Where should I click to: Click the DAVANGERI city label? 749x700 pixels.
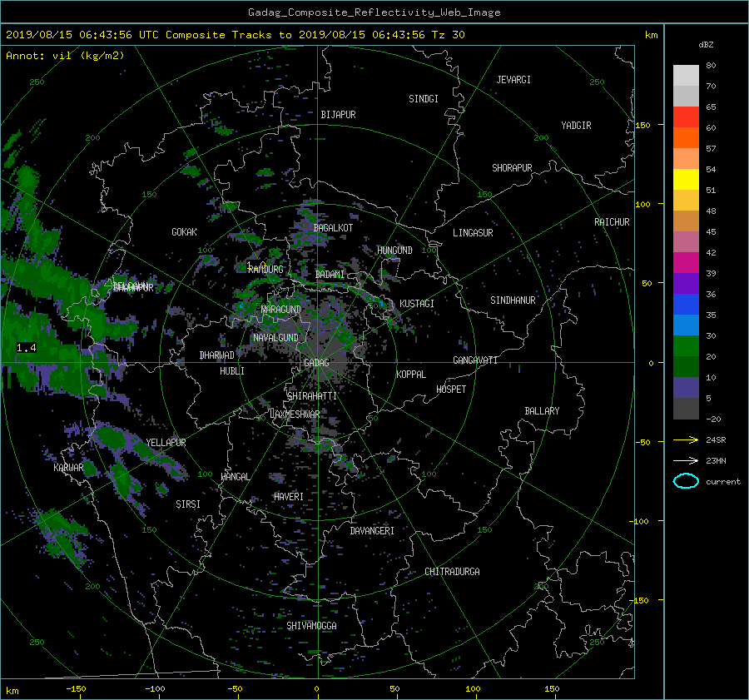372,531
